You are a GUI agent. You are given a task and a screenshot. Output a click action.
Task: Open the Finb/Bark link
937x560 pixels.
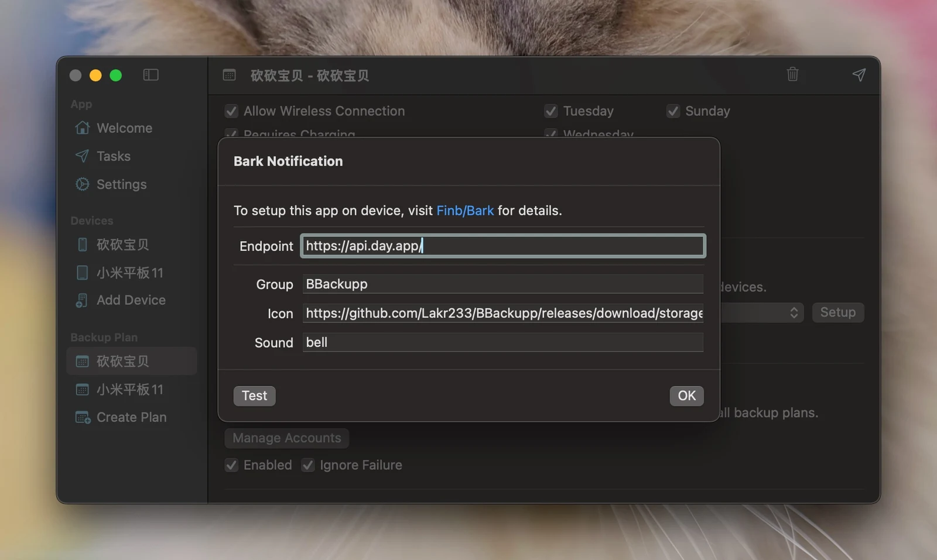click(x=465, y=211)
